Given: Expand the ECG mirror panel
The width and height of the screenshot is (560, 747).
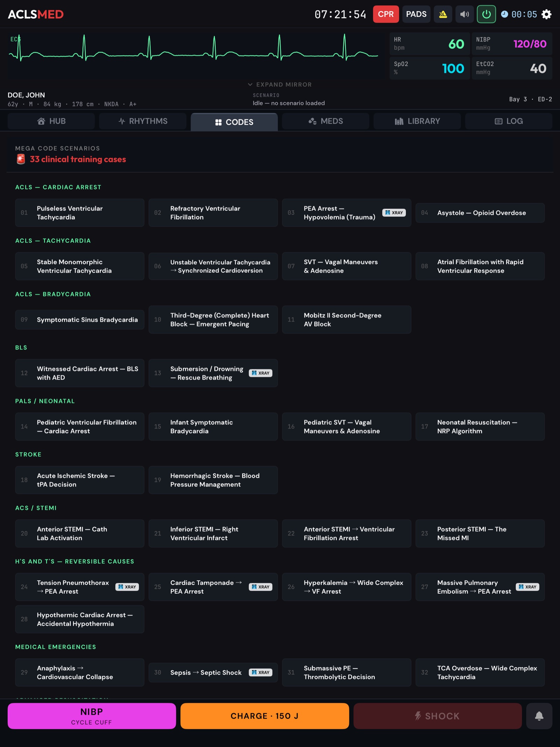Looking at the screenshot, I should (280, 85).
